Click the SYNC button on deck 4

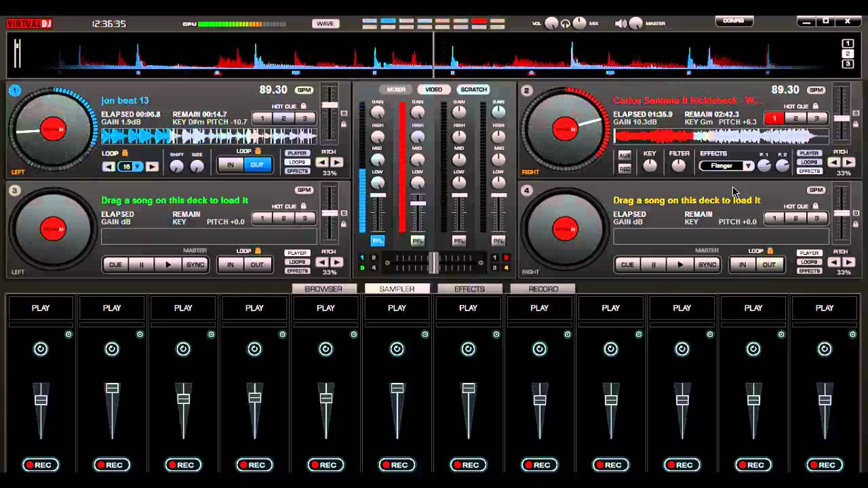tap(707, 265)
